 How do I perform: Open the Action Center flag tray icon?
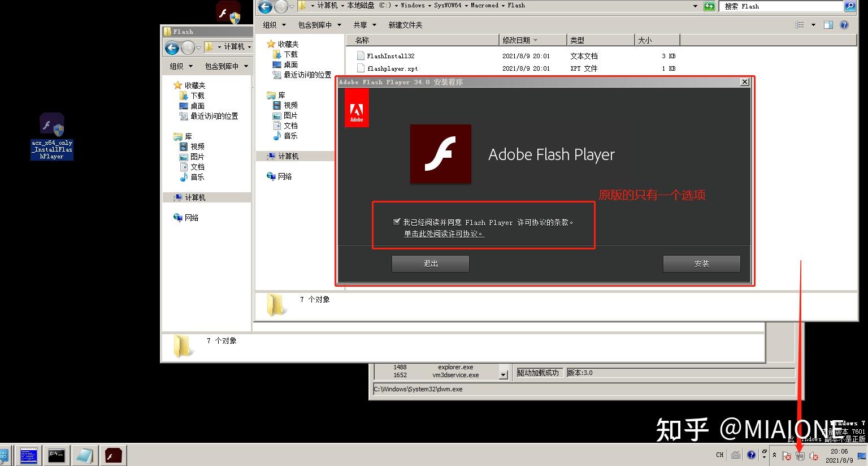point(786,456)
